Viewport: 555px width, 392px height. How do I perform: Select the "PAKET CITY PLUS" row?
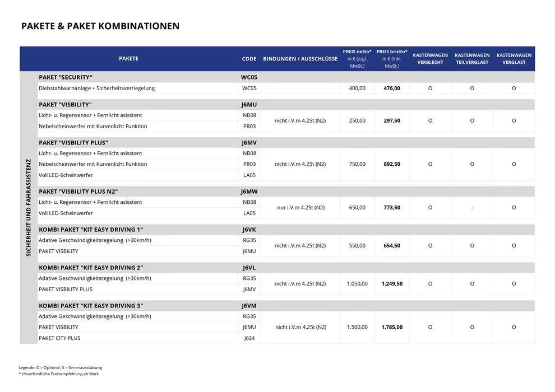pos(59,338)
